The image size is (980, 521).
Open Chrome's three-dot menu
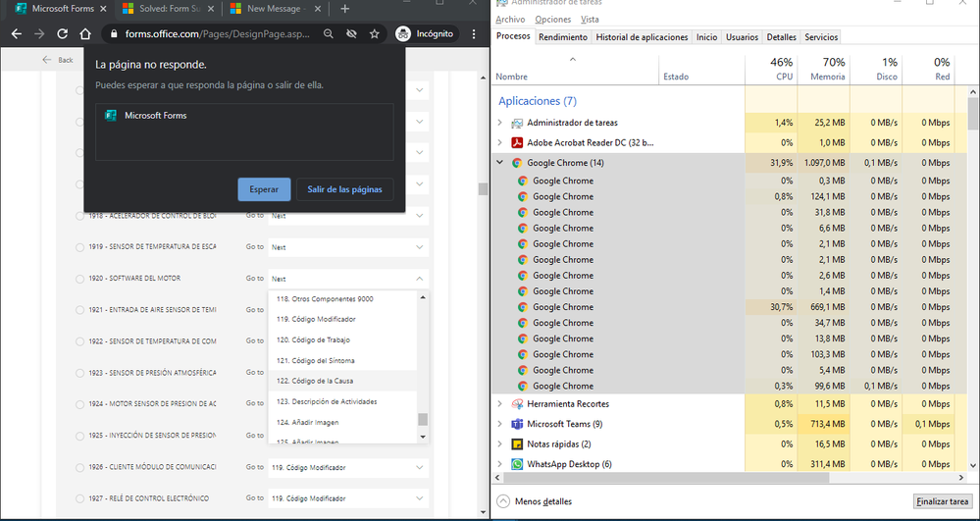click(x=474, y=33)
